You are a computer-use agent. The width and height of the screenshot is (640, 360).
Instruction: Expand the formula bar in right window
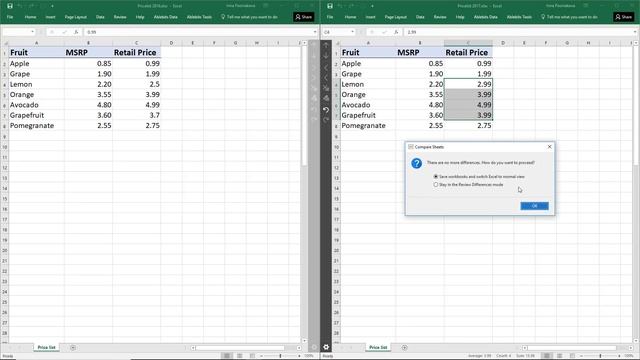635,32
